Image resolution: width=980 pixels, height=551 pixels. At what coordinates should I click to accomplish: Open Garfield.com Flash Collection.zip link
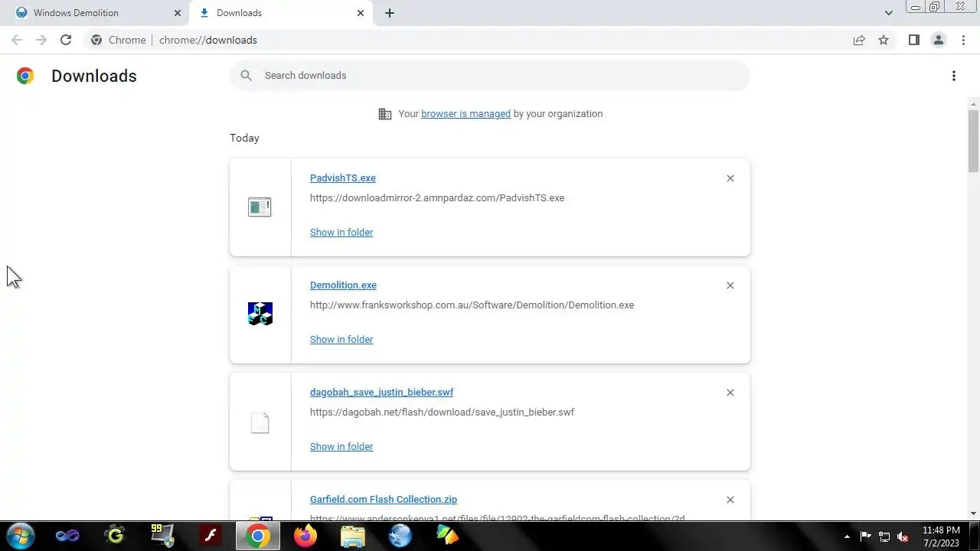[383, 499]
